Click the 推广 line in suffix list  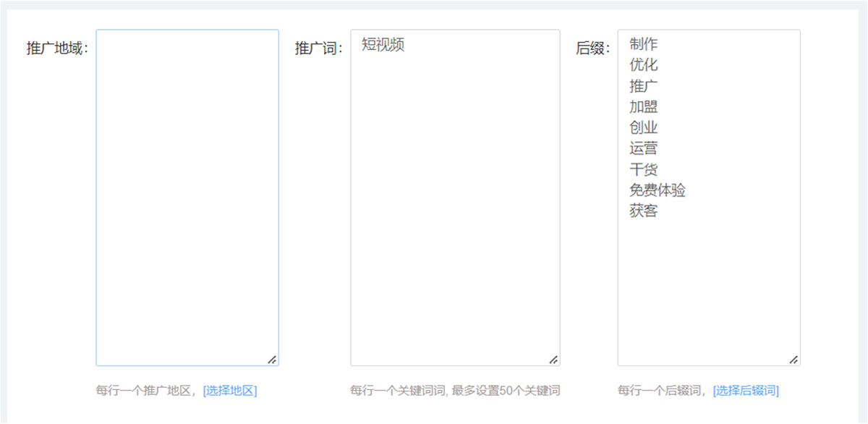[644, 86]
